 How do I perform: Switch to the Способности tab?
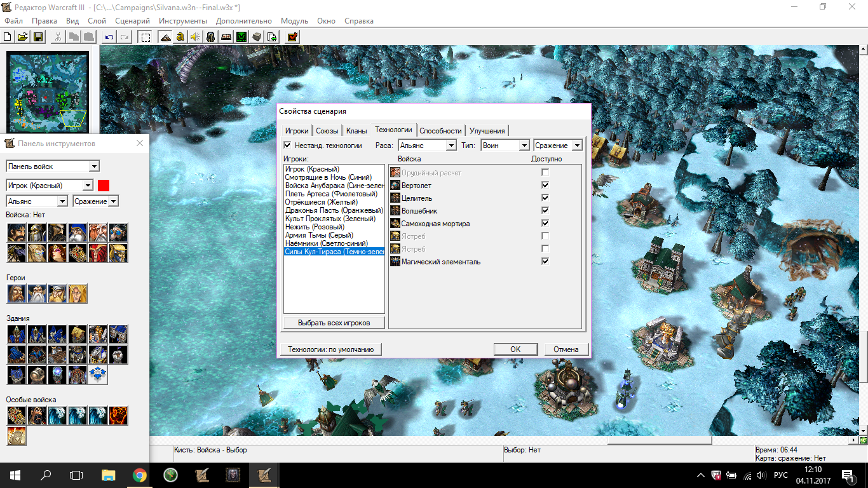pyautogui.click(x=440, y=131)
